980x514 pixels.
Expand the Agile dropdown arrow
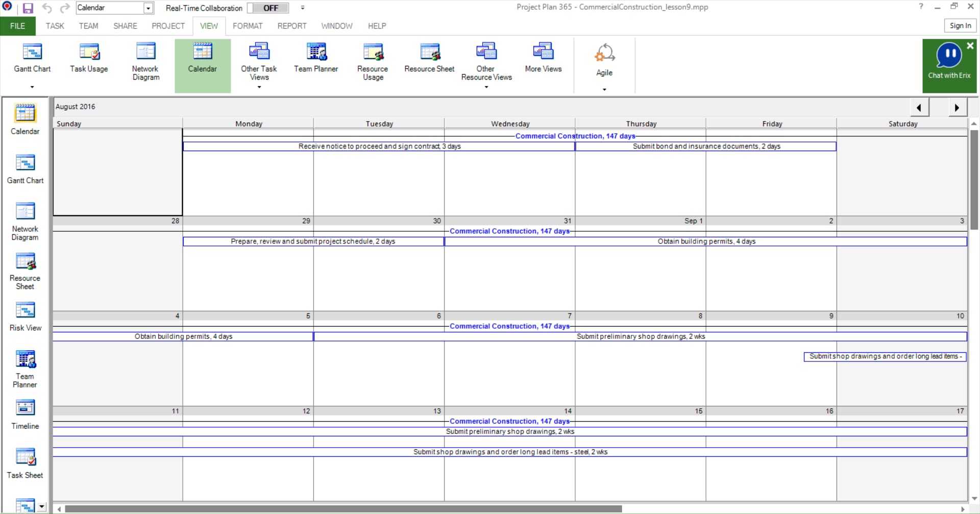tap(604, 89)
